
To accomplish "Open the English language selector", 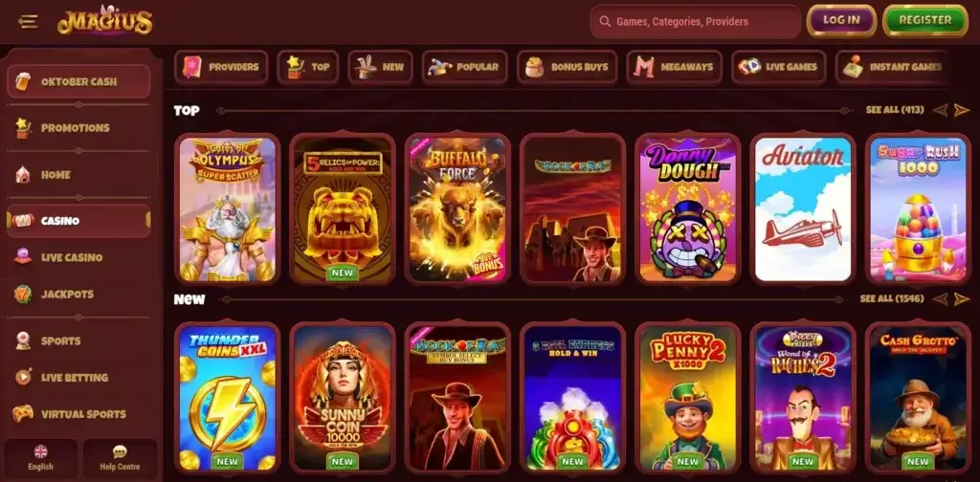I will pos(40,459).
